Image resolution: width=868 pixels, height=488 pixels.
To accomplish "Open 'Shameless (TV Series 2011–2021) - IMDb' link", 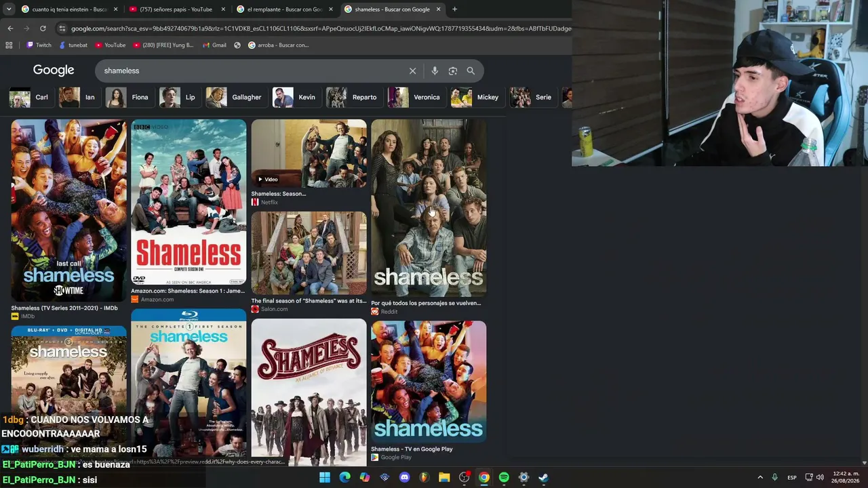I will (64, 308).
